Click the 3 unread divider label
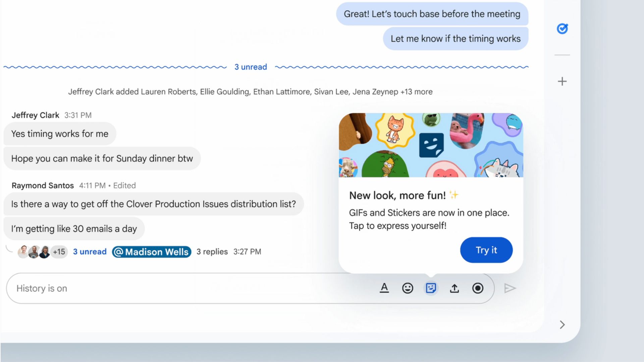The height and width of the screenshot is (362, 644). coord(251,67)
